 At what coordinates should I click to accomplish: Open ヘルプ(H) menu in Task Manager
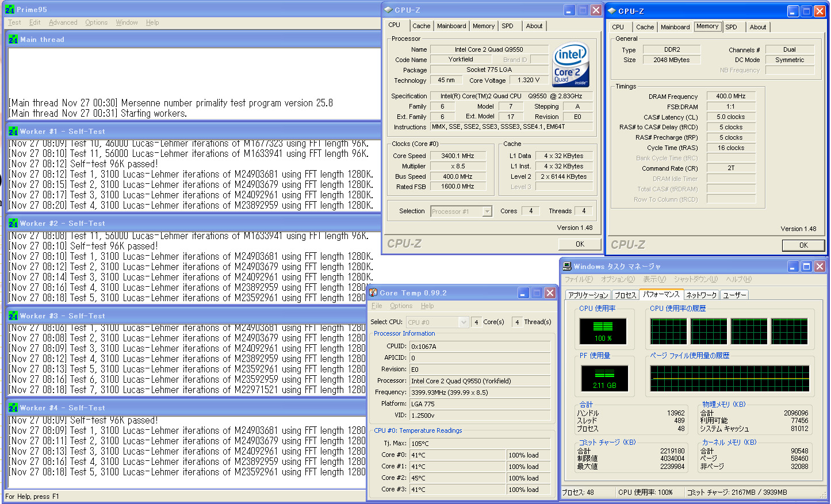coord(739,279)
